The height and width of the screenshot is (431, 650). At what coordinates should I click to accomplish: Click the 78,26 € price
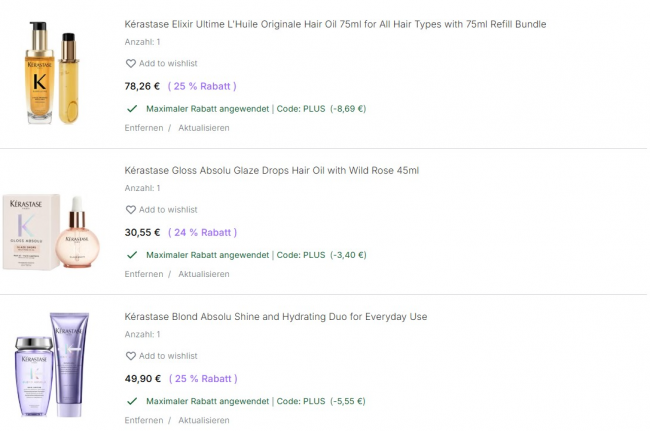tap(142, 86)
